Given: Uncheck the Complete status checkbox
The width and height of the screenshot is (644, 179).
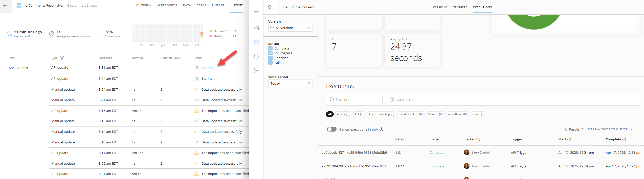Looking at the screenshot, I should coord(271,48).
